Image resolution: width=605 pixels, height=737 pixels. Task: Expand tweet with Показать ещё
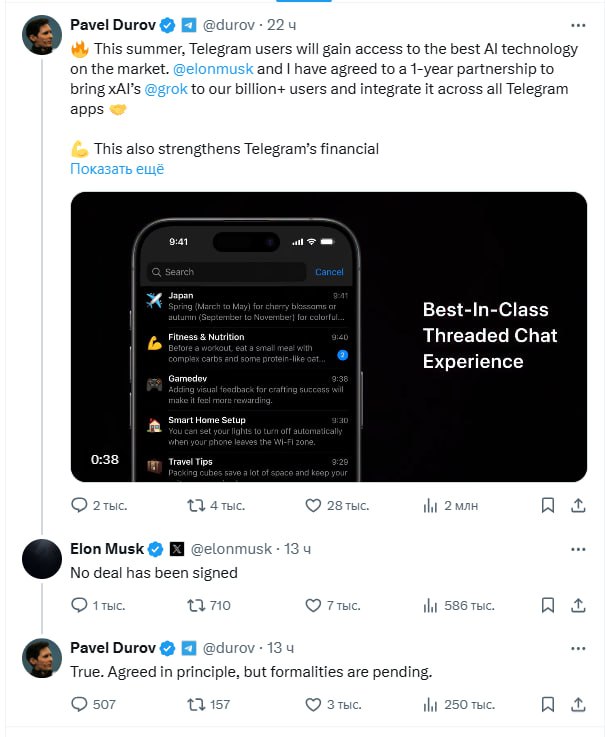(117, 169)
